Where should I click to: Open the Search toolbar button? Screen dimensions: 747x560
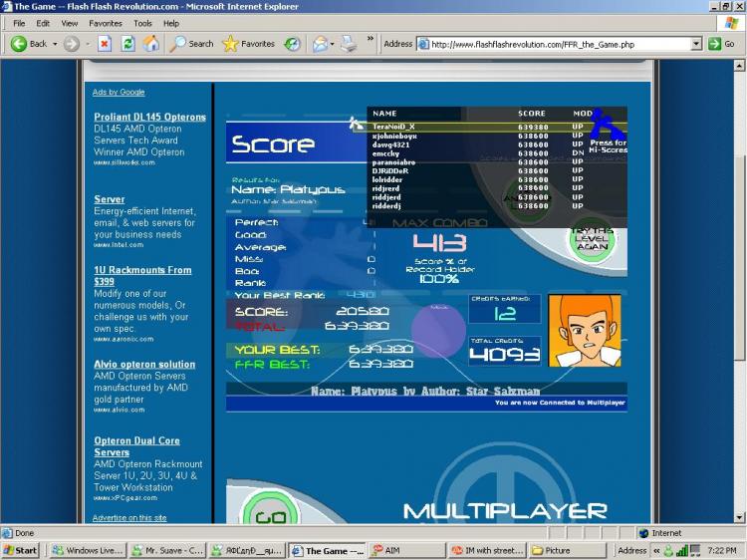pyautogui.click(x=191, y=44)
